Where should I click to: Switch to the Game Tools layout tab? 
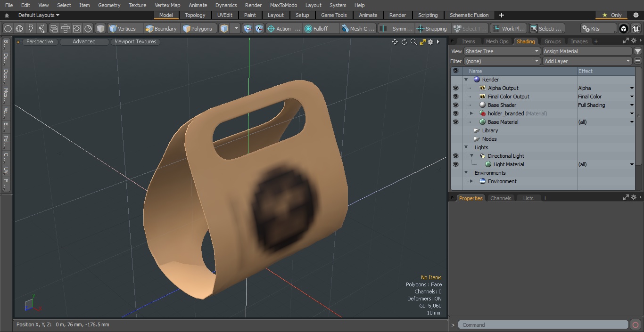334,15
